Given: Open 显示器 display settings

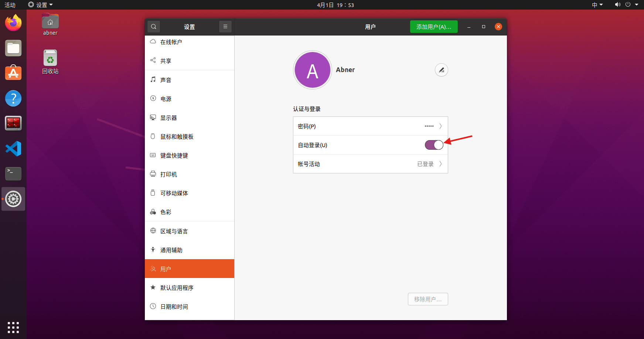Looking at the screenshot, I should [x=168, y=118].
